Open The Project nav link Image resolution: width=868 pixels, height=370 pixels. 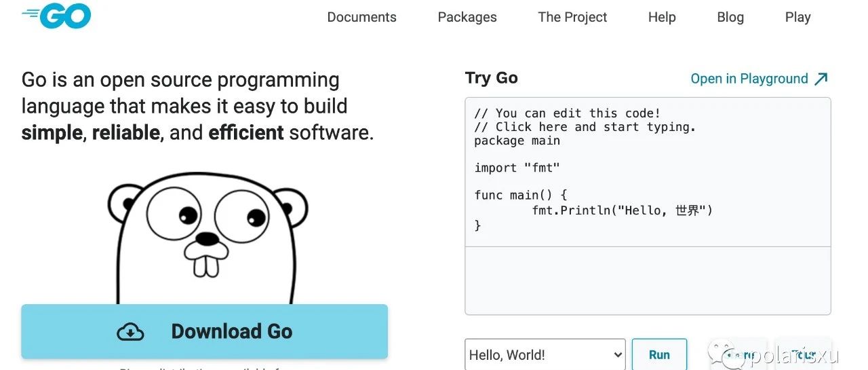(572, 17)
